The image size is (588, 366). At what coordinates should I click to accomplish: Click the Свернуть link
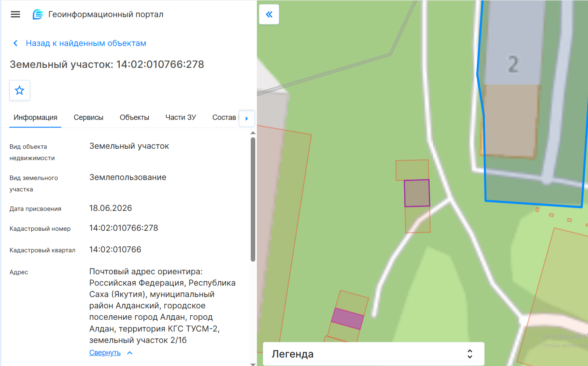coord(105,353)
